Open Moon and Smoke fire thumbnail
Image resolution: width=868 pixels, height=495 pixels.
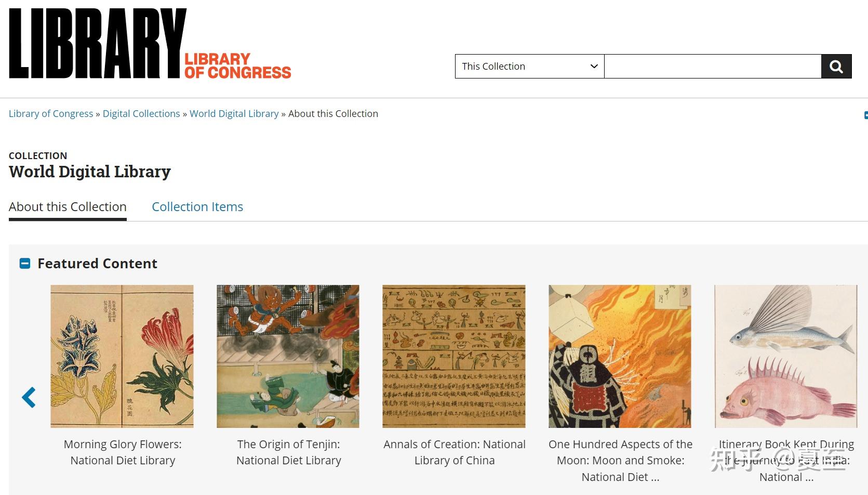(620, 356)
